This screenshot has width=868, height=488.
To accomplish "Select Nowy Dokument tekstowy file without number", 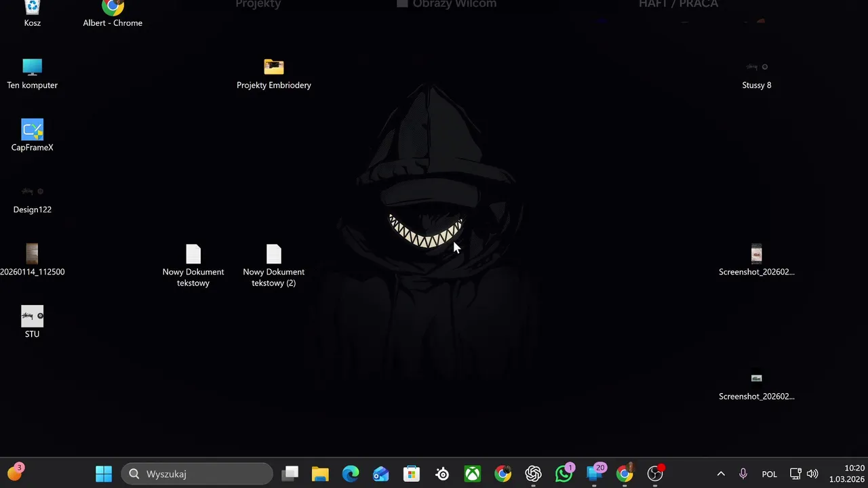I will tap(193, 266).
